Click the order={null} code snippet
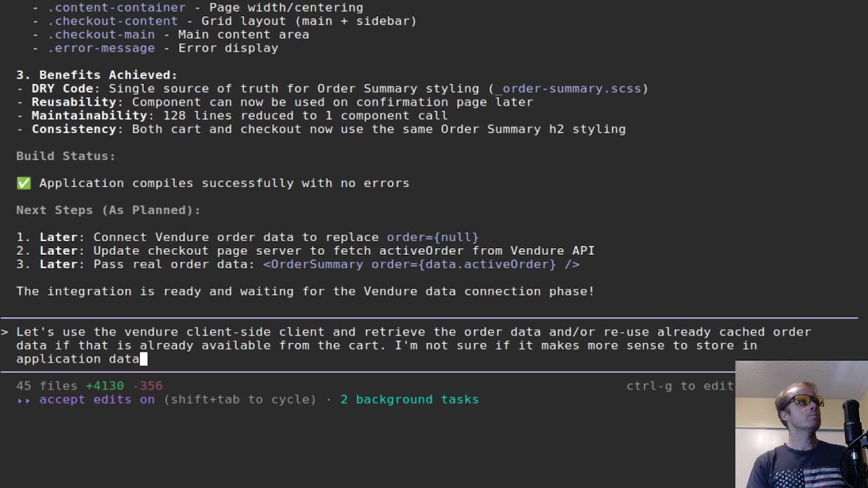Image resolution: width=868 pixels, height=488 pixels. point(432,237)
